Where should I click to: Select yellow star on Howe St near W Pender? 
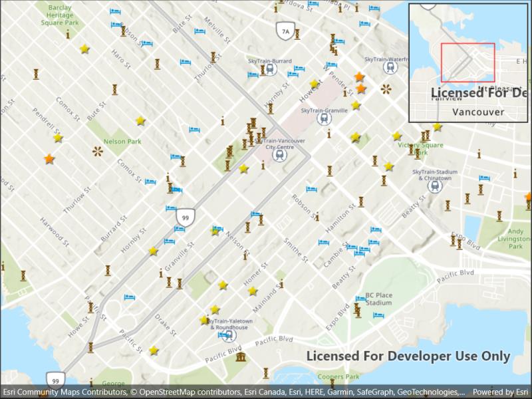(314, 84)
